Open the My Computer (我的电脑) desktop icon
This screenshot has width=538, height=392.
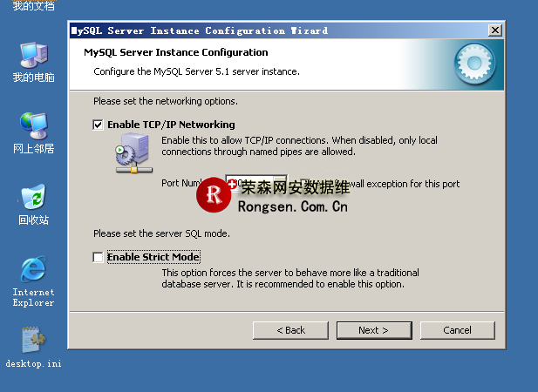(x=33, y=57)
